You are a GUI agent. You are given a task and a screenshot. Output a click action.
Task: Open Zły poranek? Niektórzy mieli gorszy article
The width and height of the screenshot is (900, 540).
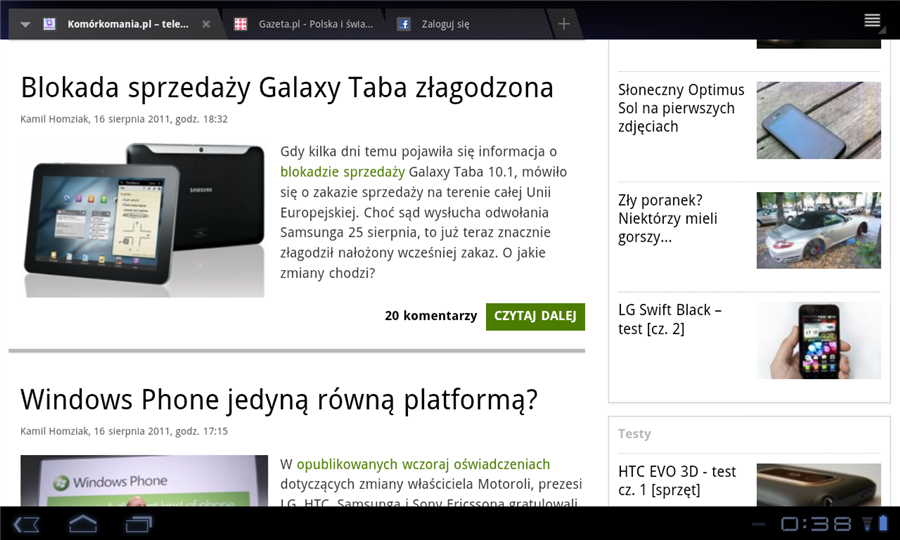pyautogui.click(x=668, y=219)
